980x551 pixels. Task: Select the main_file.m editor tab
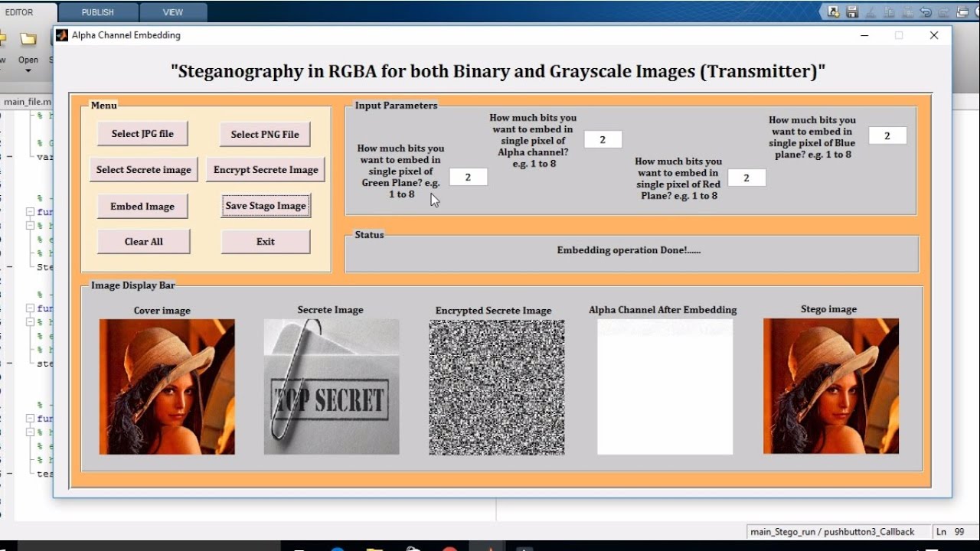[28, 101]
